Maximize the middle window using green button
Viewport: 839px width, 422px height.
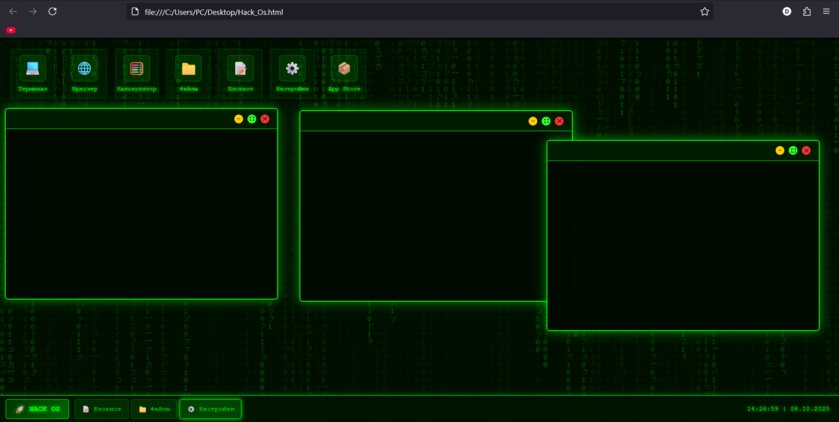click(x=546, y=121)
